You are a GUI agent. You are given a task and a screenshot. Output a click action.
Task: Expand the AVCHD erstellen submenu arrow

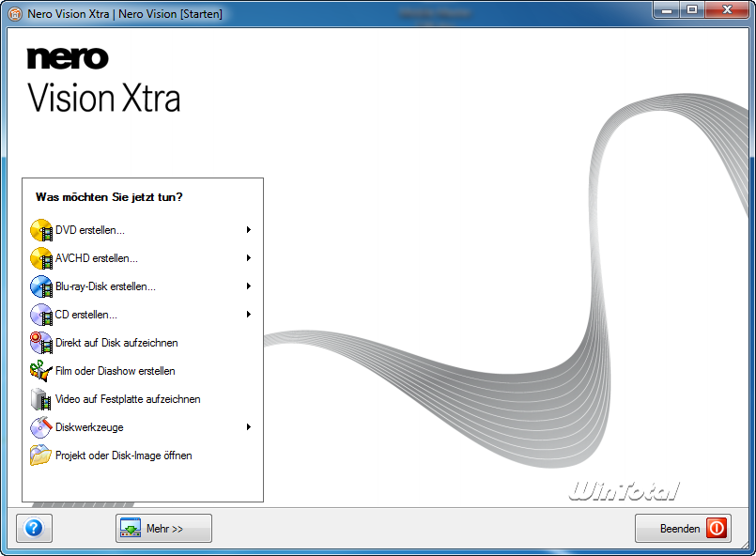pos(249,258)
